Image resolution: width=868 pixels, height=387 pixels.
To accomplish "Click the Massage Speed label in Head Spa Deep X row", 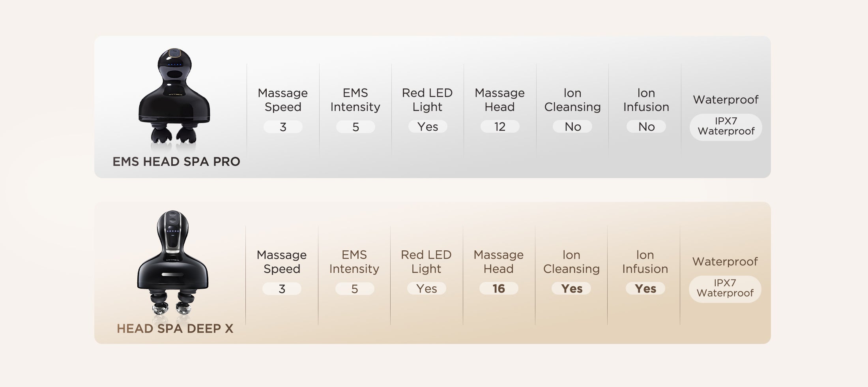I will click(x=282, y=262).
